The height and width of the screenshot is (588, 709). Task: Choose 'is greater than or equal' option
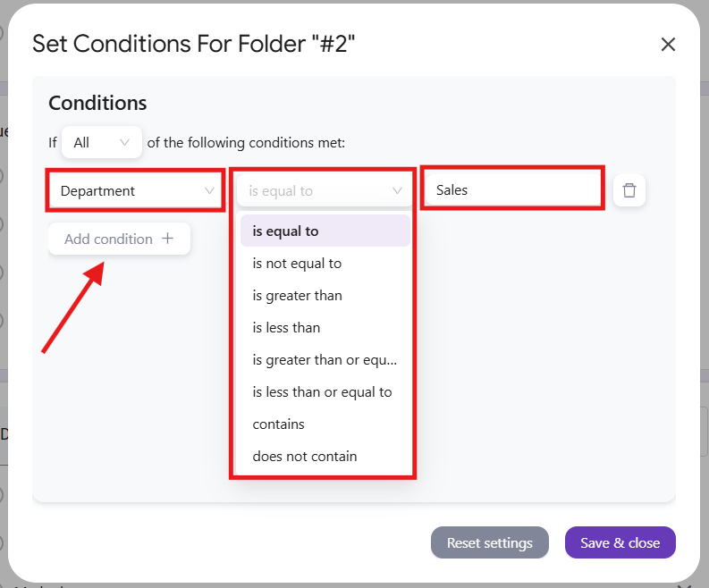point(324,360)
